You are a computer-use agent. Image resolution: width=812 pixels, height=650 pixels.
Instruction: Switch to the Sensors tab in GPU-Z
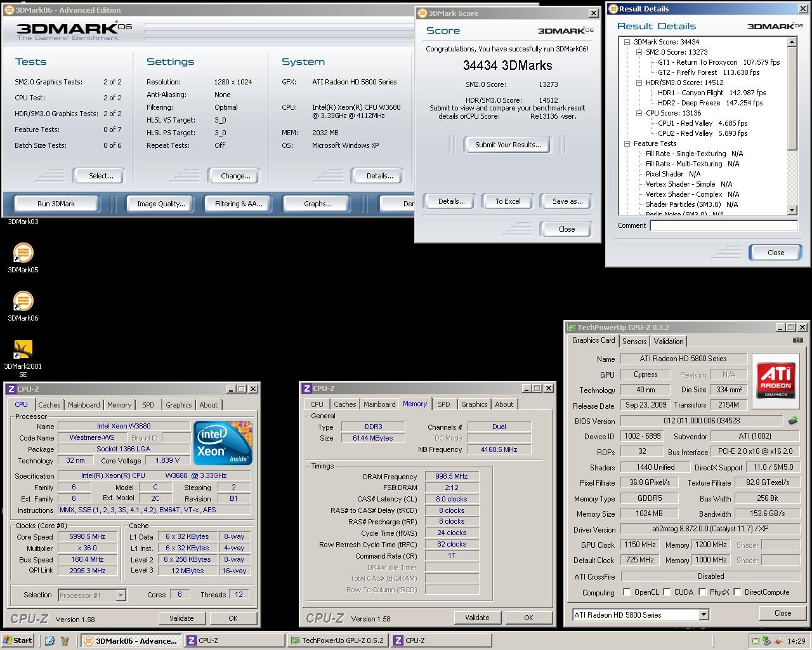coord(634,342)
